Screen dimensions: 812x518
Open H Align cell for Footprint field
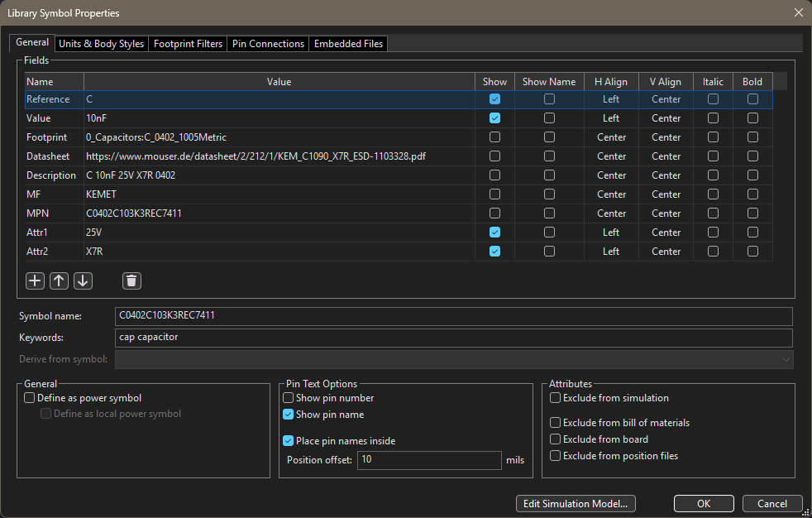(611, 137)
